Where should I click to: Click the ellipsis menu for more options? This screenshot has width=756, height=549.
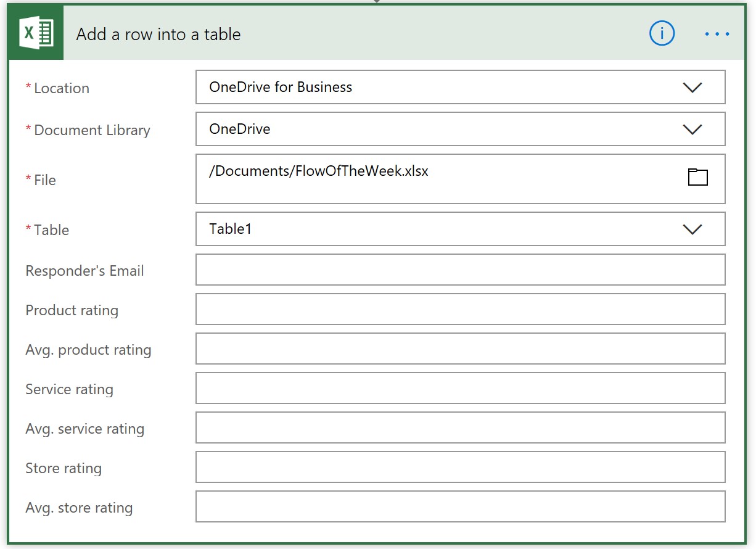pos(717,34)
